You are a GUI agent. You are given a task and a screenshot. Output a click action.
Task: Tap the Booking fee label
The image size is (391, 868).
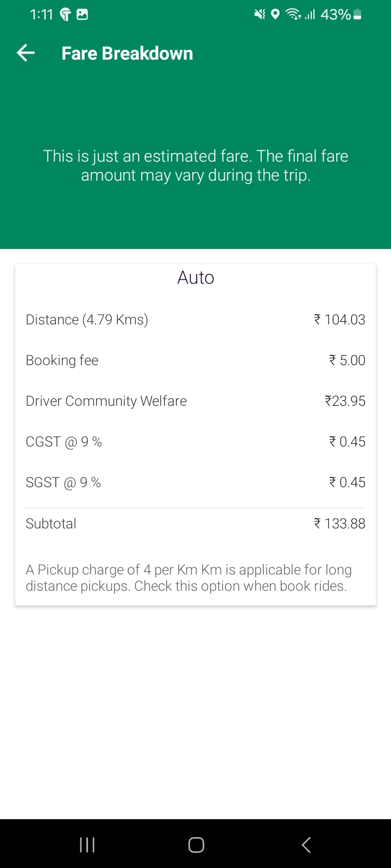[62, 360]
